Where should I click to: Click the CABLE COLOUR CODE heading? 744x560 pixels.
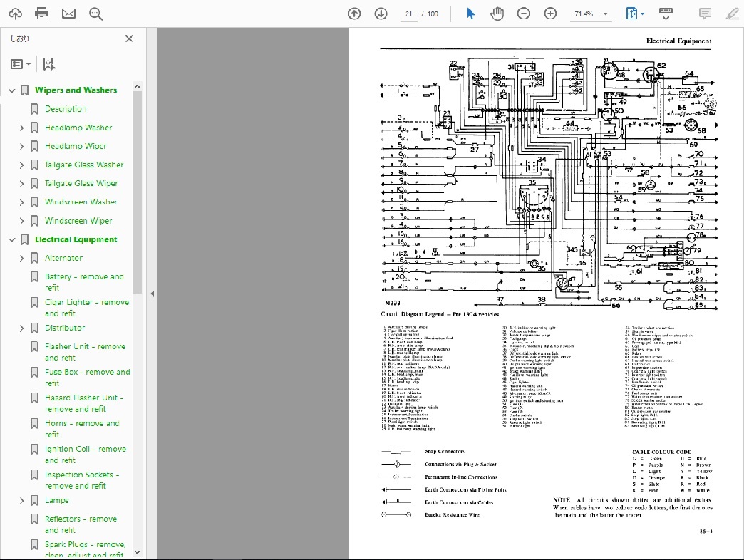pos(661,452)
